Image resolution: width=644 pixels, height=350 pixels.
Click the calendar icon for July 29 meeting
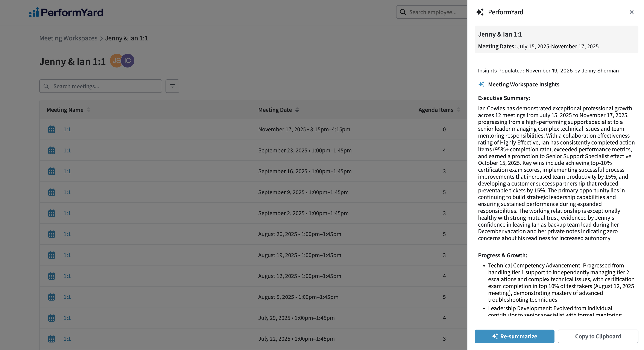[x=52, y=318]
